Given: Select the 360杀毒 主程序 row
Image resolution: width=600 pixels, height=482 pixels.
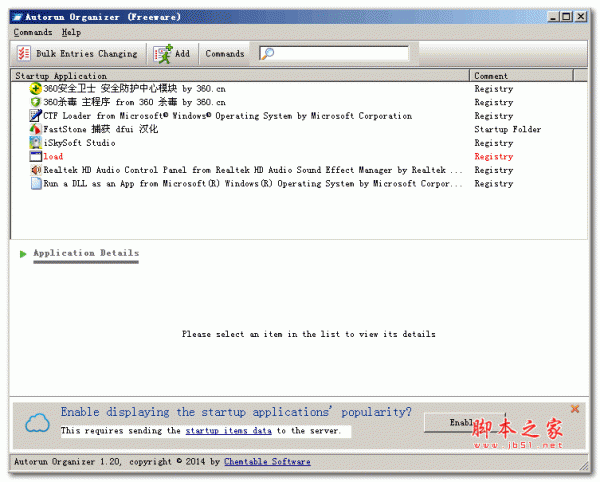Looking at the screenshot, I should [299, 102].
